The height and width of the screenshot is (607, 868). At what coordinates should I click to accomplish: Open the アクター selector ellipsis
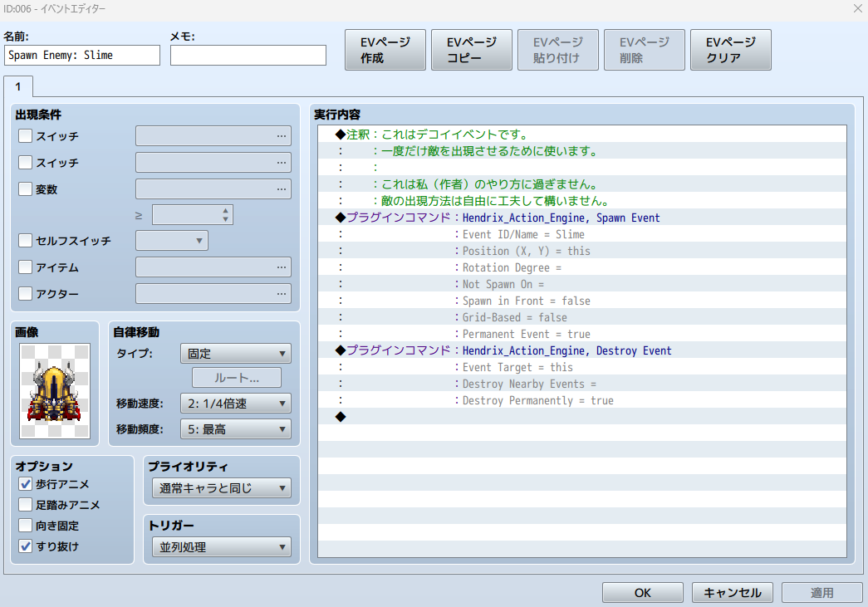click(x=282, y=293)
